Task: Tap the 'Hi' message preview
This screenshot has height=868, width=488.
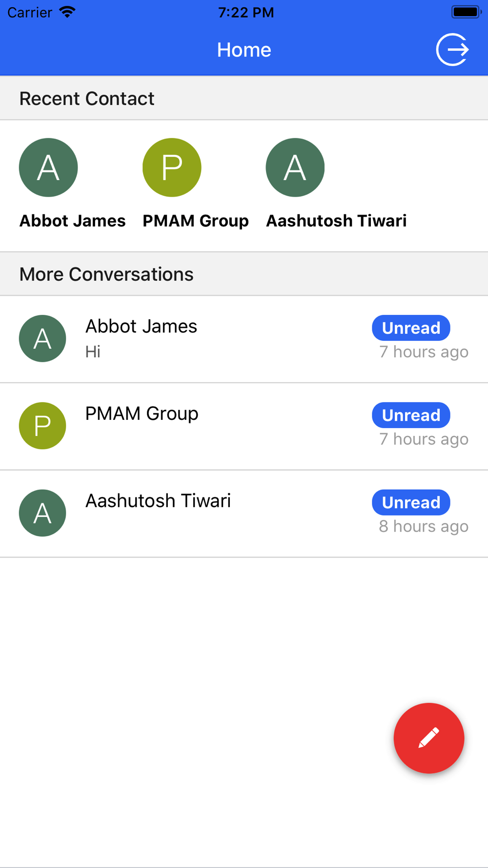Action: coord(93,351)
